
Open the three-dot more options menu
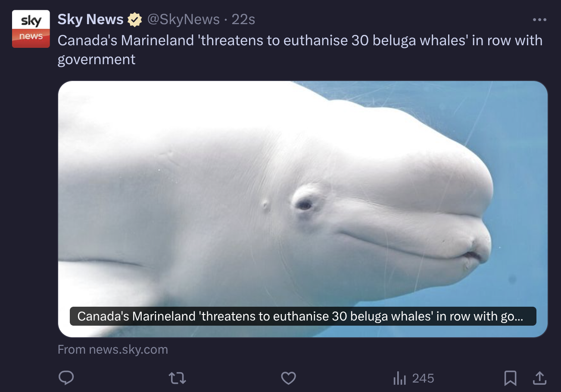click(x=539, y=19)
